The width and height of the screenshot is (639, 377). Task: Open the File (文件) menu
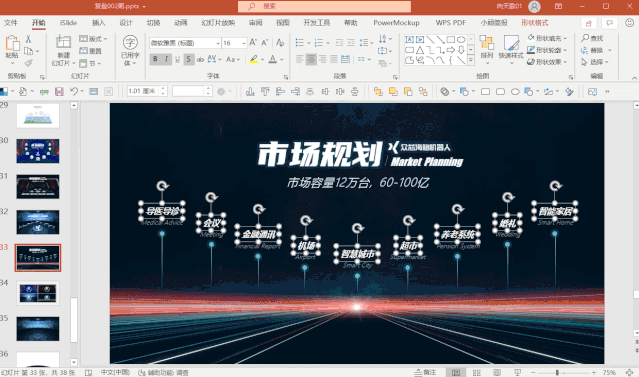11,23
